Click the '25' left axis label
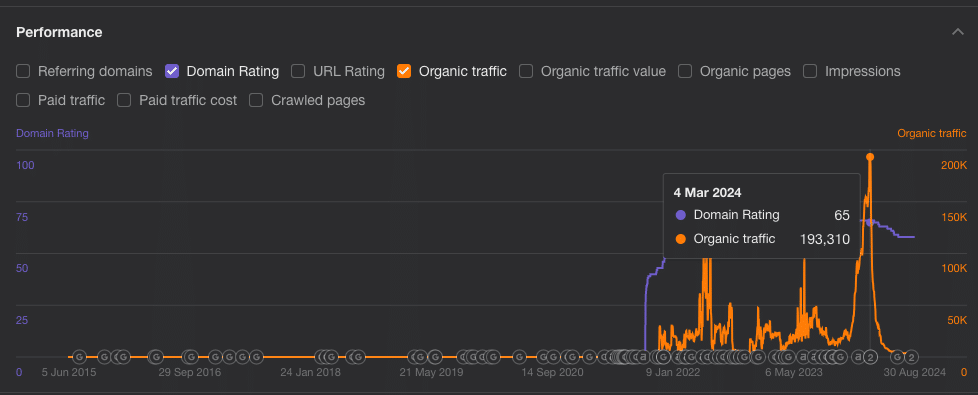The image size is (978, 395). (x=22, y=320)
